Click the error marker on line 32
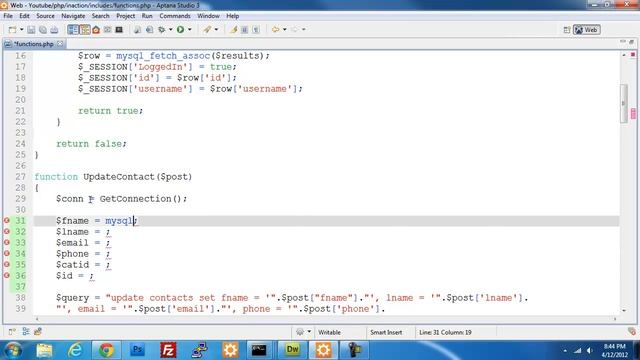The height and width of the screenshot is (360, 640). [x=7, y=231]
